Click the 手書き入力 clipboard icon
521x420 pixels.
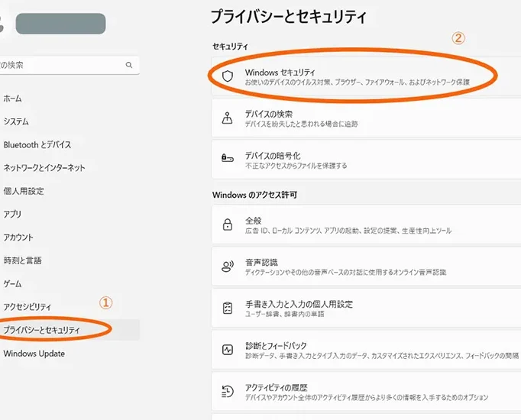point(228,308)
